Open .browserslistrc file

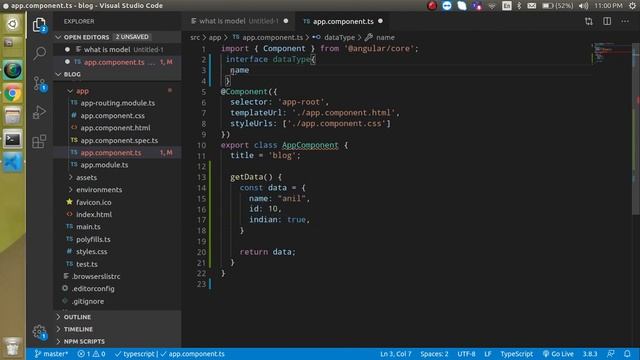point(118,277)
